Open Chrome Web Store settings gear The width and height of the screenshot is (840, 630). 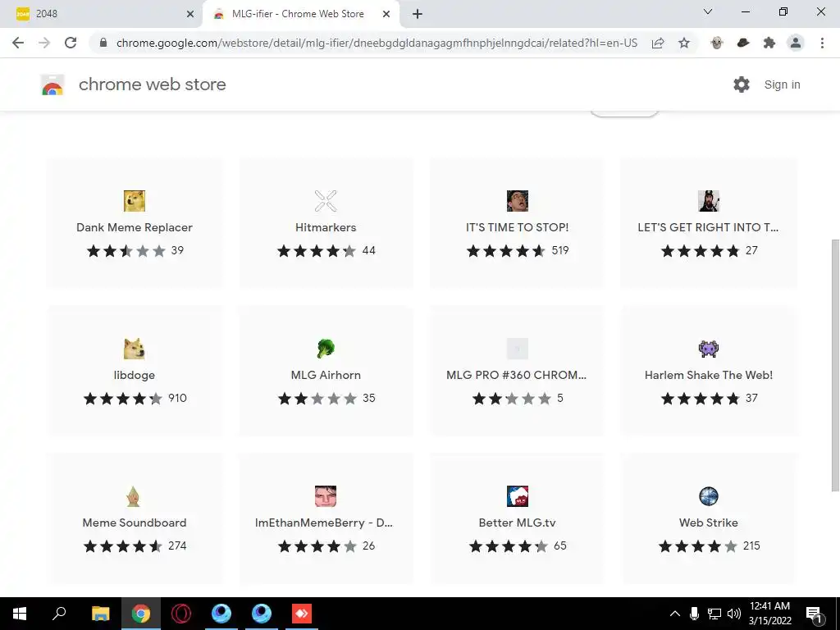[x=741, y=84]
